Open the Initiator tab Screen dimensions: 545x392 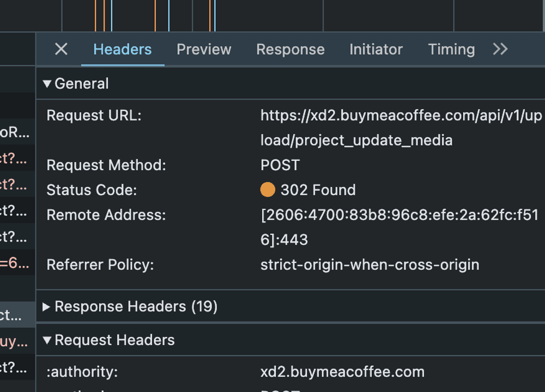click(376, 49)
